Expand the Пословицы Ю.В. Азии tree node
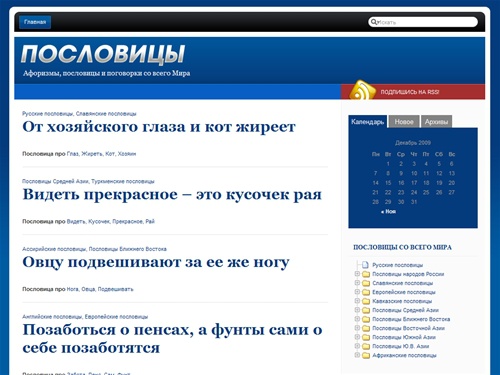The image size is (500, 375). (357, 346)
